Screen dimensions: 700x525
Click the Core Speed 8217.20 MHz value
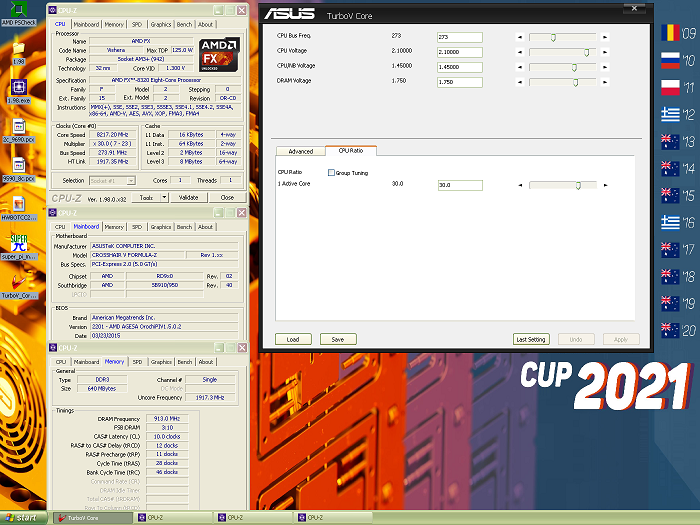112,135
